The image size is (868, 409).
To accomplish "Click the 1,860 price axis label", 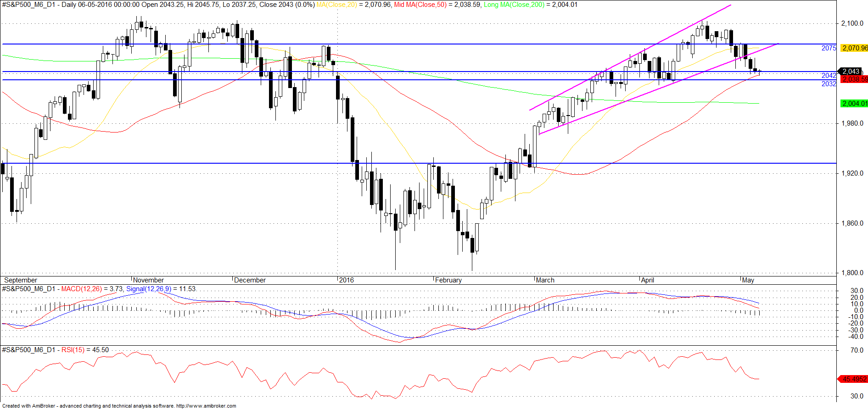I will point(852,223).
